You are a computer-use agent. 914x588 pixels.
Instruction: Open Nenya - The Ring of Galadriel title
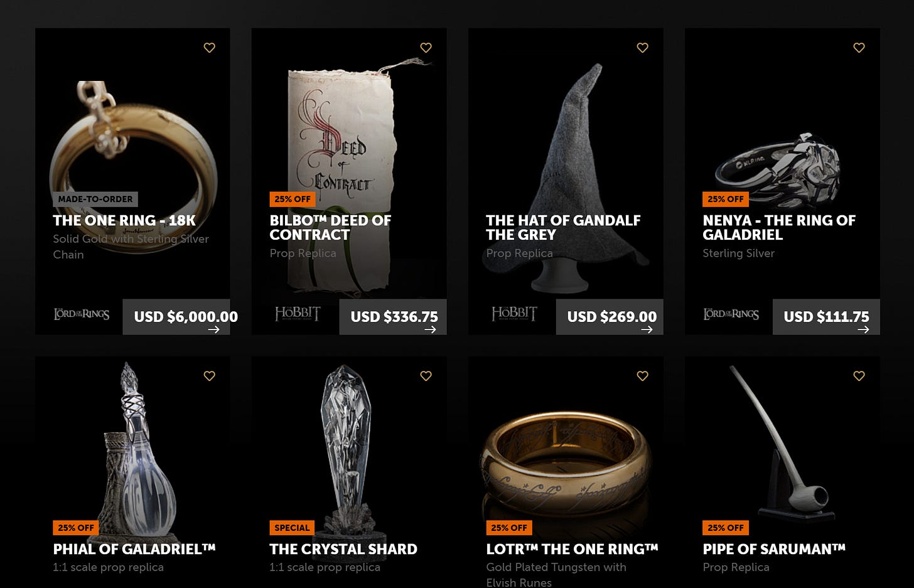(x=779, y=228)
